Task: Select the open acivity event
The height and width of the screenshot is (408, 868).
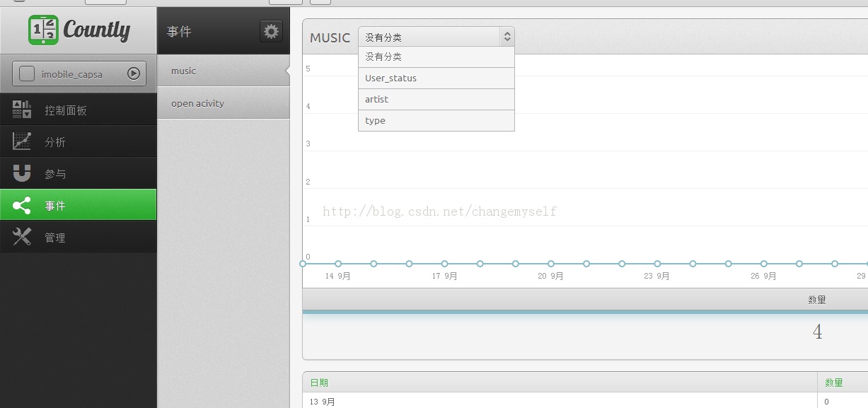Action: click(224, 103)
